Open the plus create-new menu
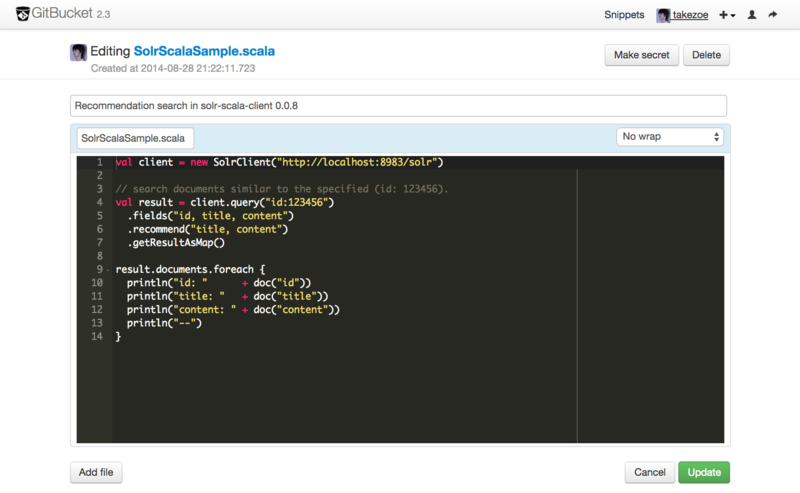This screenshot has height=493, width=800. (x=727, y=15)
